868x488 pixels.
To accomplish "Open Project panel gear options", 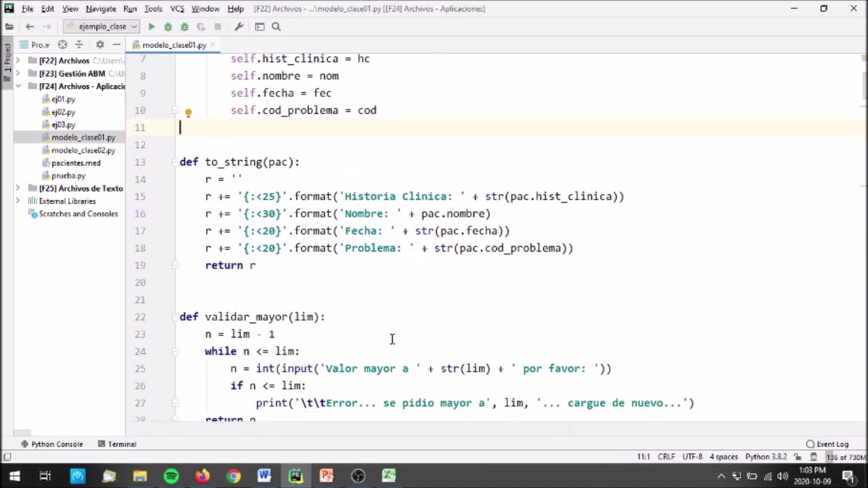I will coord(100,45).
